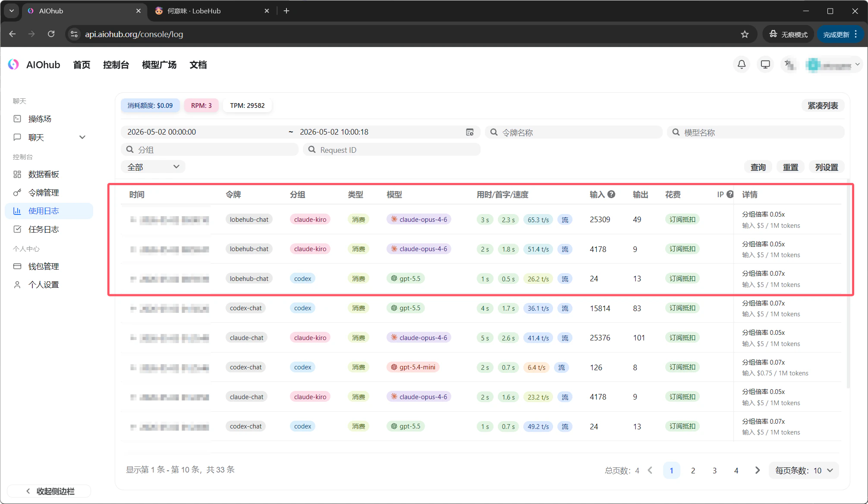Switch to the LobeHub browser tab
This screenshot has width=868, height=504.
click(x=211, y=11)
